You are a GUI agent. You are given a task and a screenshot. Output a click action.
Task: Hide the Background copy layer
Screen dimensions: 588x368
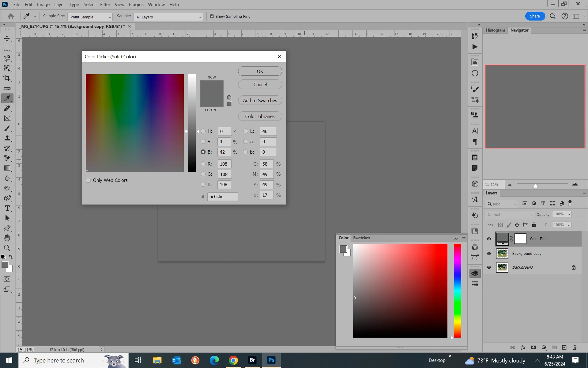tap(489, 254)
